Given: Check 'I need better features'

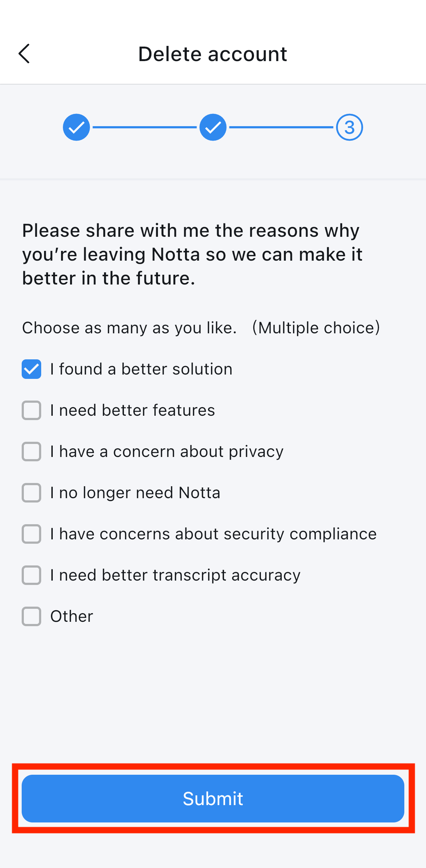Looking at the screenshot, I should tap(31, 410).
